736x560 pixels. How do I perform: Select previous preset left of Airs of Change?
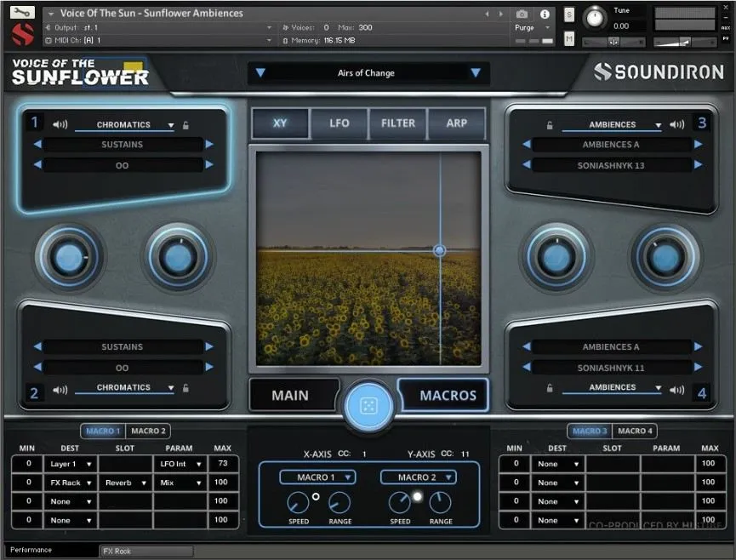point(260,72)
